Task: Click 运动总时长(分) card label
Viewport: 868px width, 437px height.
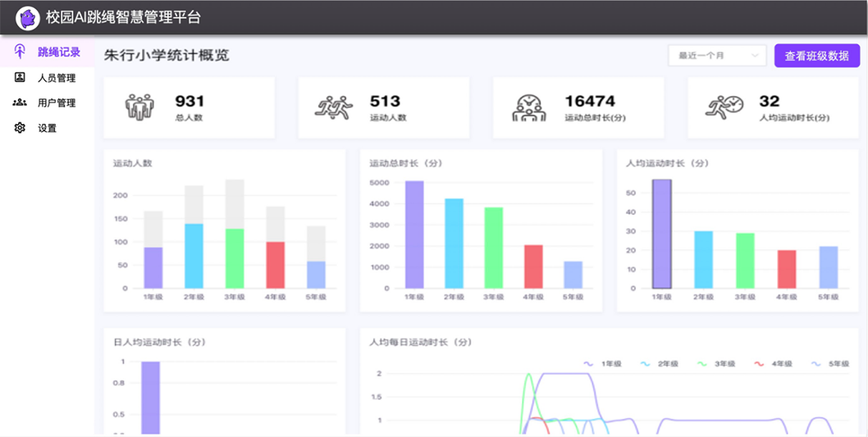Action: (x=595, y=118)
